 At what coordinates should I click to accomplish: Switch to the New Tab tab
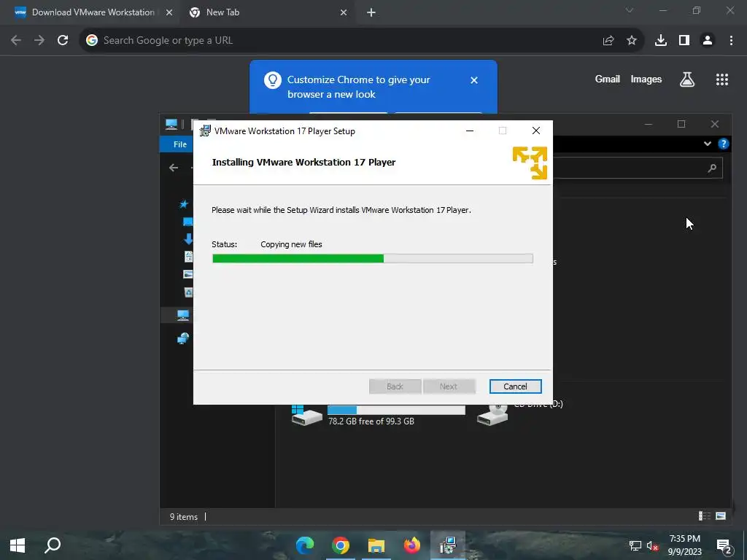click(x=222, y=12)
